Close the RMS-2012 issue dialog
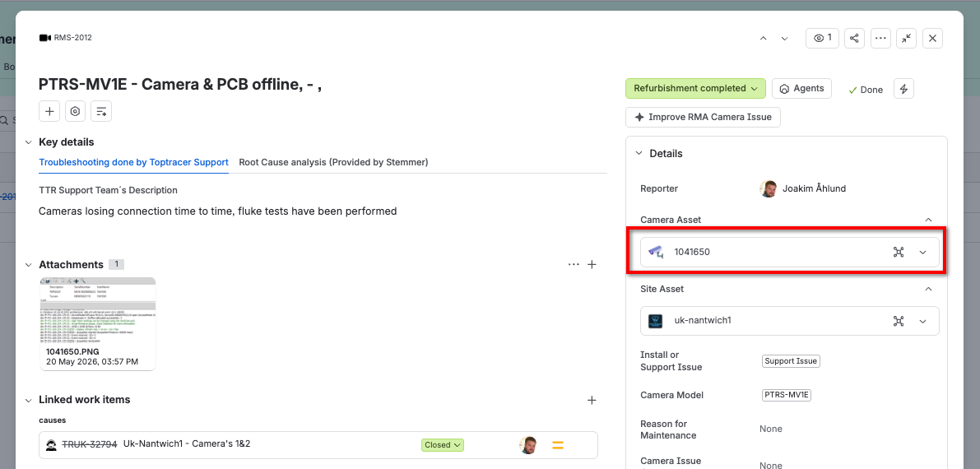This screenshot has width=980, height=469. click(932, 38)
